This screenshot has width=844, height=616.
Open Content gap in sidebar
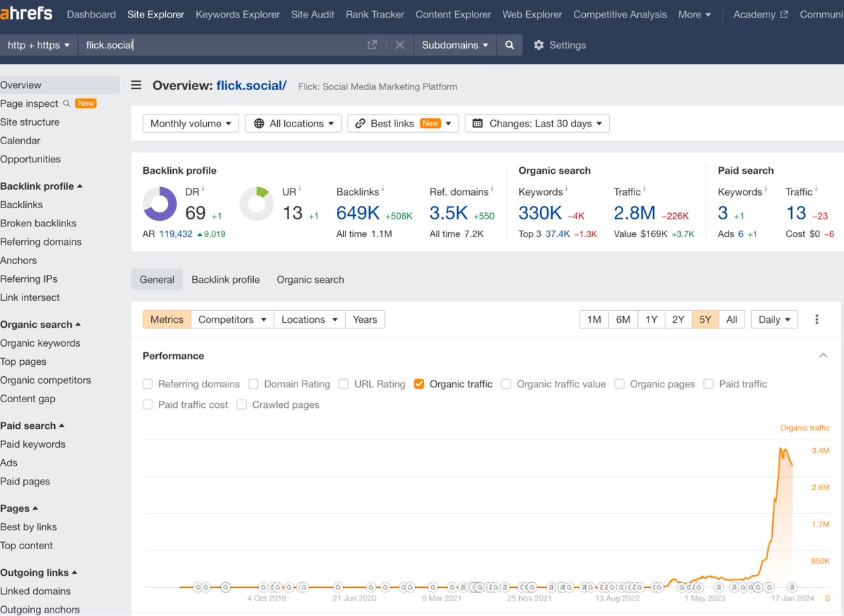coord(28,399)
